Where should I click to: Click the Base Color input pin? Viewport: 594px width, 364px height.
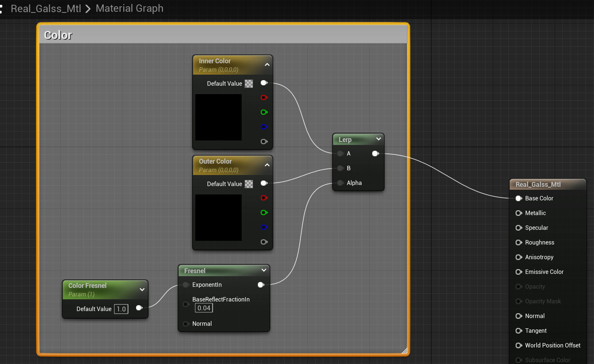pyautogui.click(x=519, y=199)
